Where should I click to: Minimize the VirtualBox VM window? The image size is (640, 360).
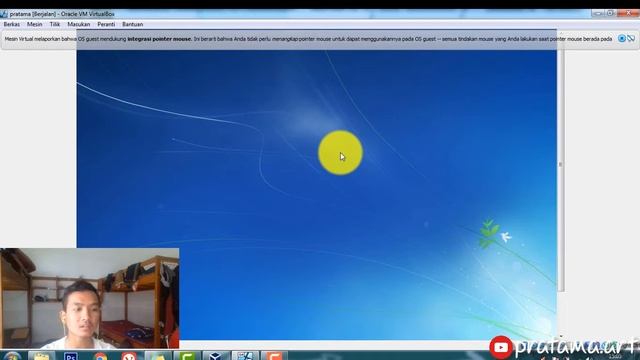coord(598,13)
